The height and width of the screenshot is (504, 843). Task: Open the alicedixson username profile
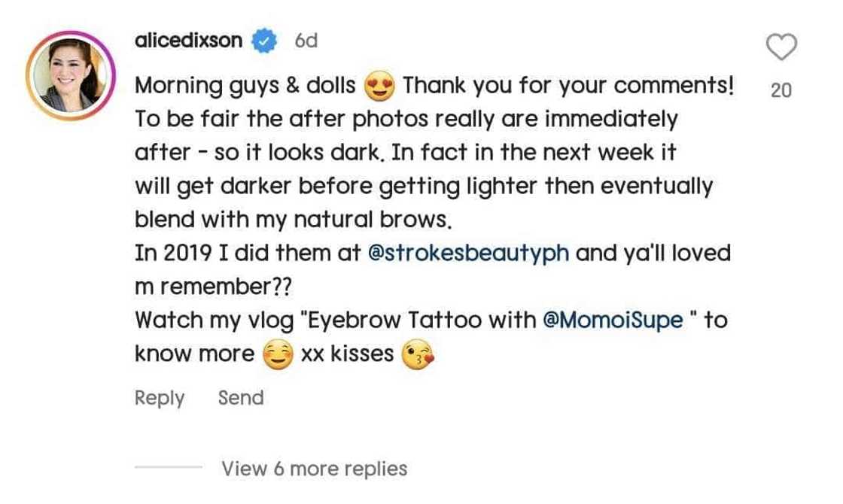tap(188, 41)
